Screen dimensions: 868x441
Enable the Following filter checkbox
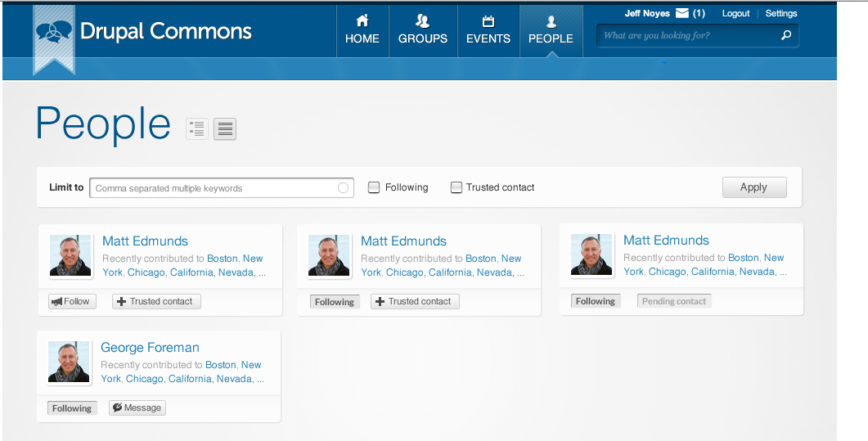pos(374,187)
